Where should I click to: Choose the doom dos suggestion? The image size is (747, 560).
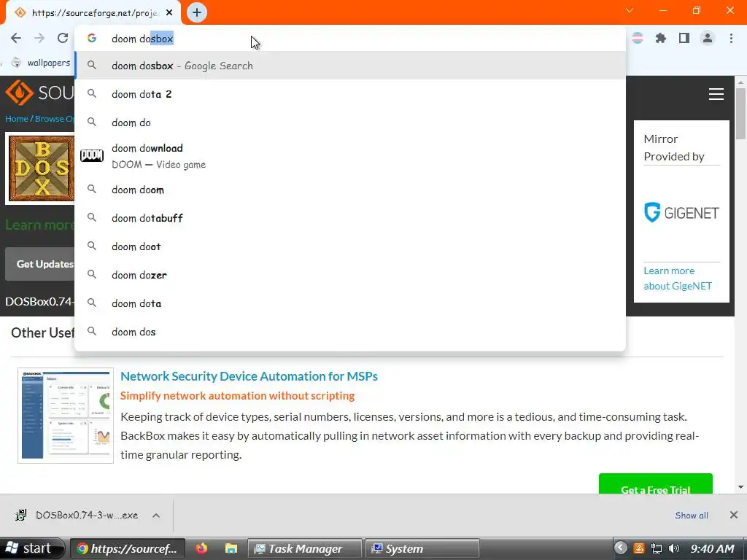tap(350, 332)
